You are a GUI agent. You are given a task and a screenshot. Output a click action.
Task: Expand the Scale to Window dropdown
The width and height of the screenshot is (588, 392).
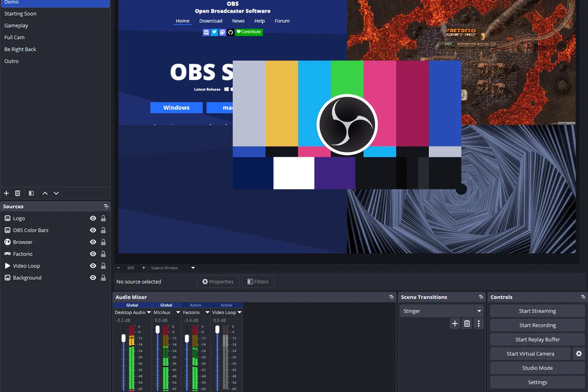pyautogui.click(x=193, y=268)
